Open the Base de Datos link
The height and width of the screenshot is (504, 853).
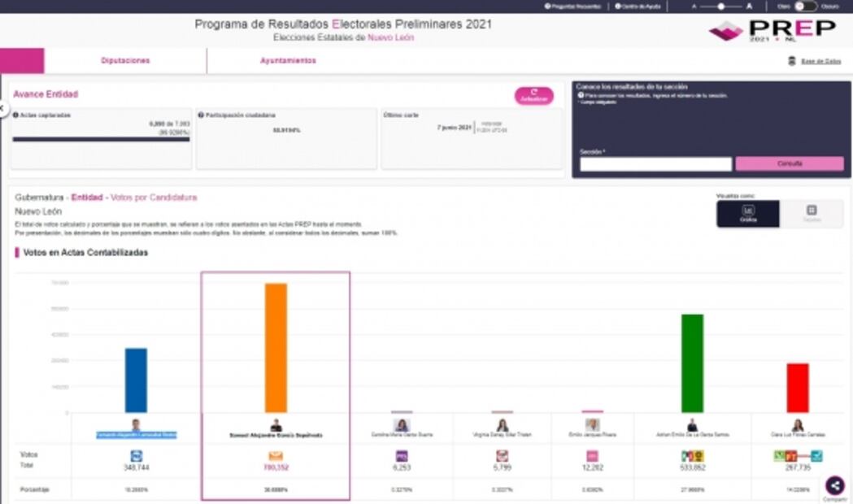click(x=820, y=61)
